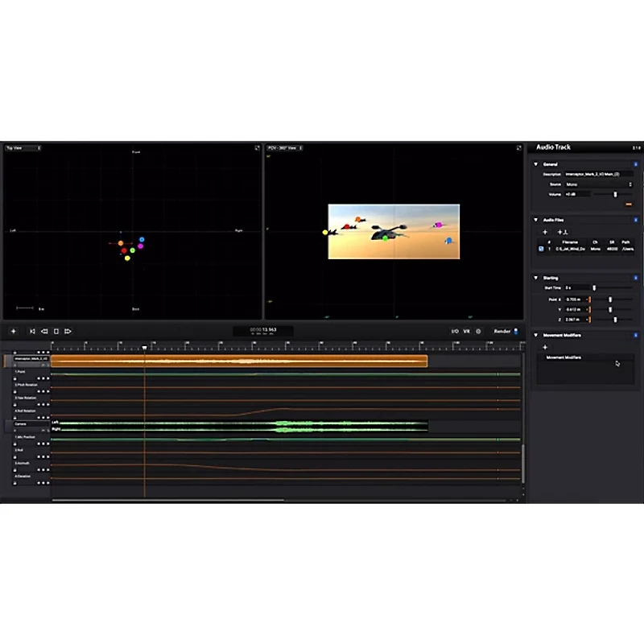644x644 pixels.
Task: Add a Movement Modifier with the plus icon
Action: tap(545, 347)
